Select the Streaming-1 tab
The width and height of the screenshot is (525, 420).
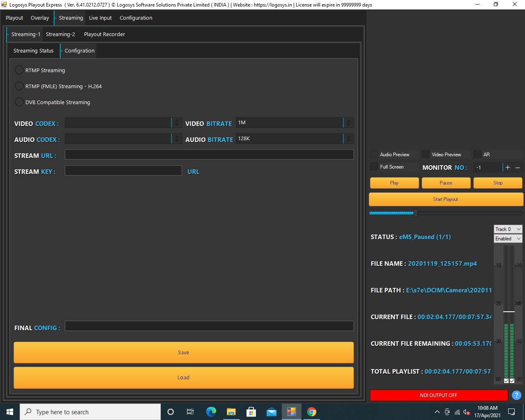(25, 34)
